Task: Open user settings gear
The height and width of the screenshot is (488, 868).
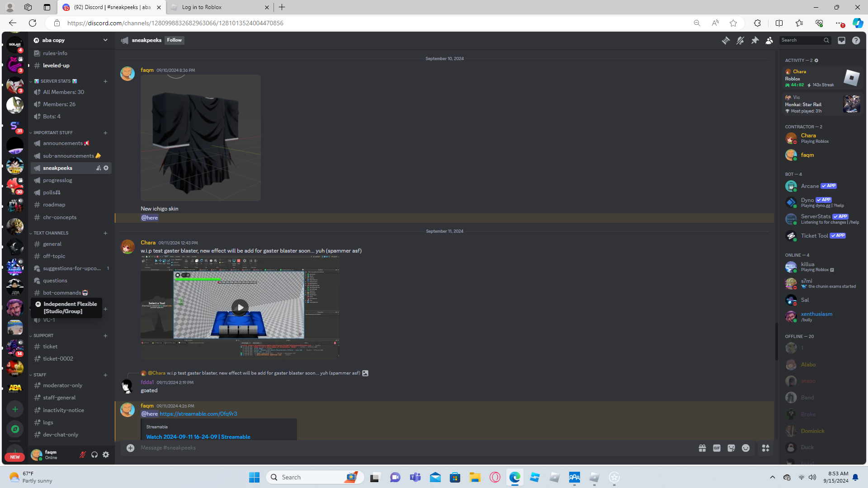Action: click(x=106, y=455)
